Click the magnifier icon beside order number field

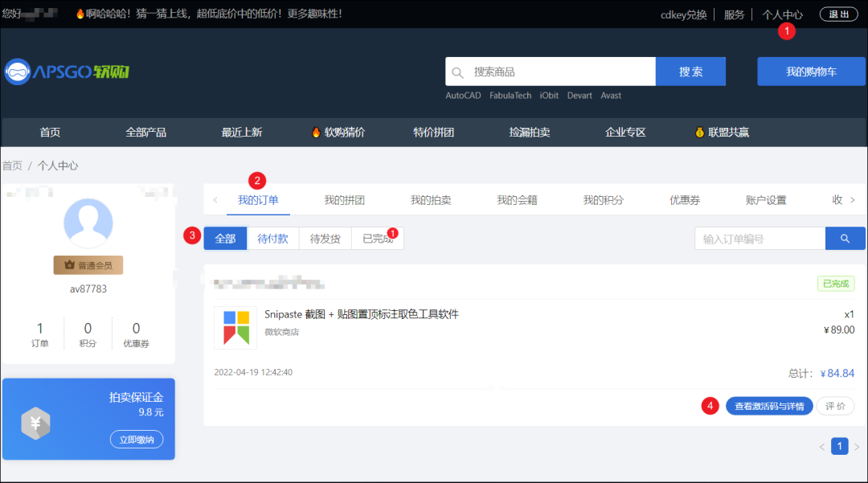[845, 238]
